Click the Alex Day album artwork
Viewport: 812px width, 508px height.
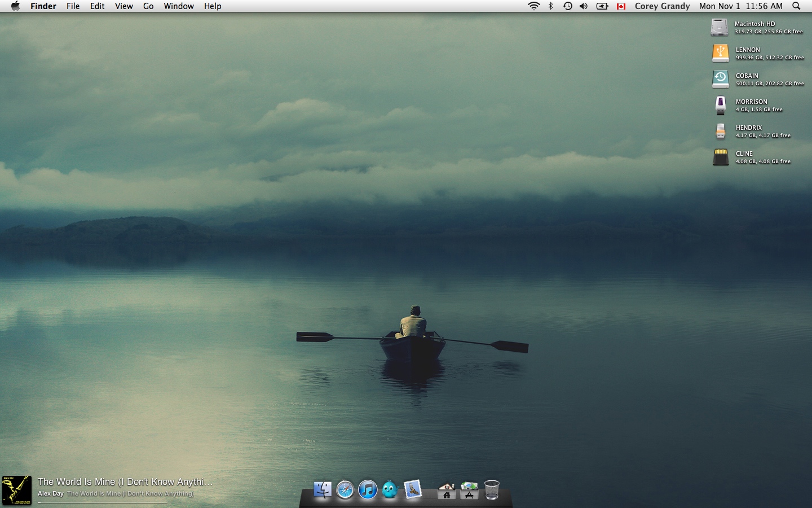(x=16, y=490)
